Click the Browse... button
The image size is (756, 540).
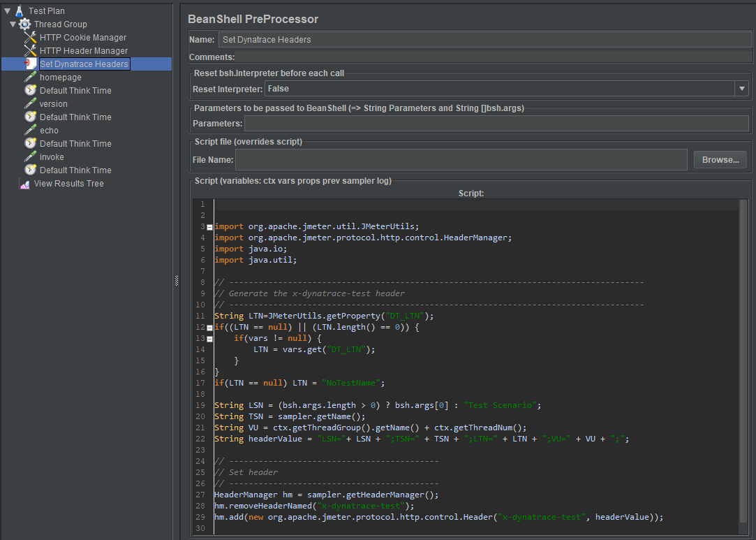click(x=720, y=160)
